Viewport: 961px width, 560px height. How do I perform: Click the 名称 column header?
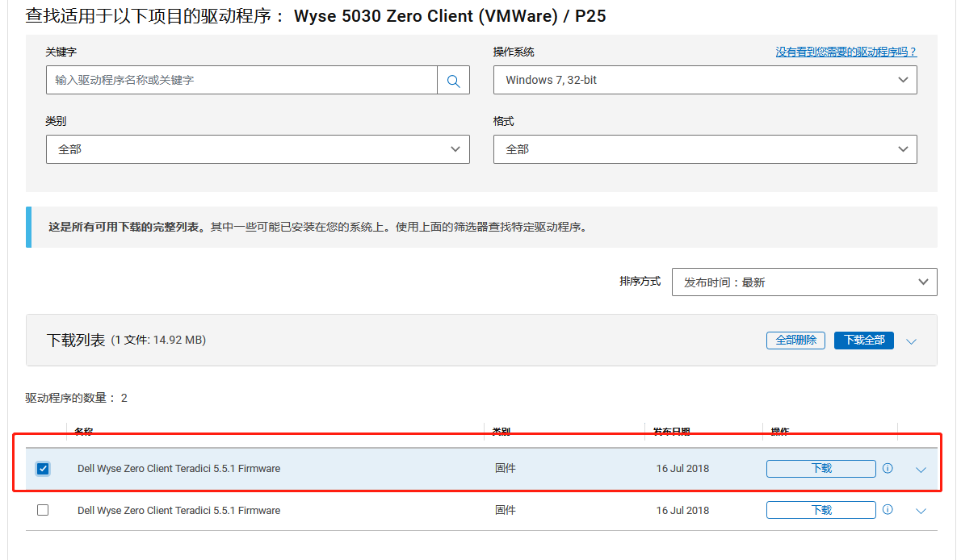coord(83,433)
